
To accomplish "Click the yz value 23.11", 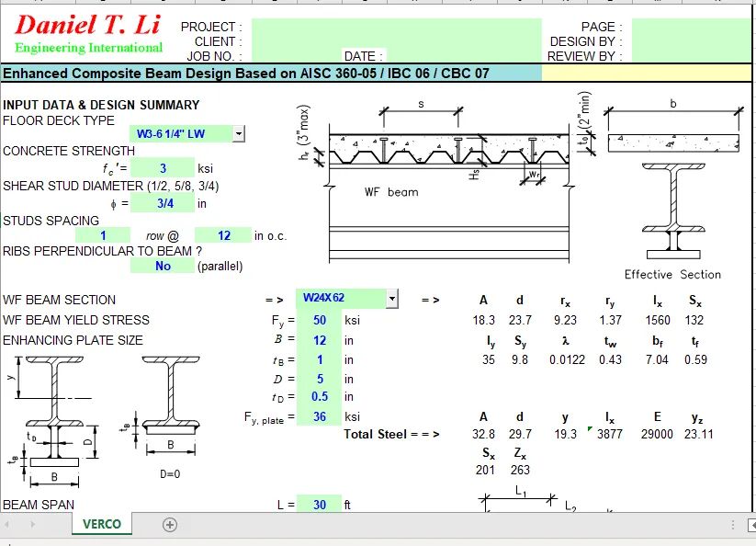I will tap(698, 435).
